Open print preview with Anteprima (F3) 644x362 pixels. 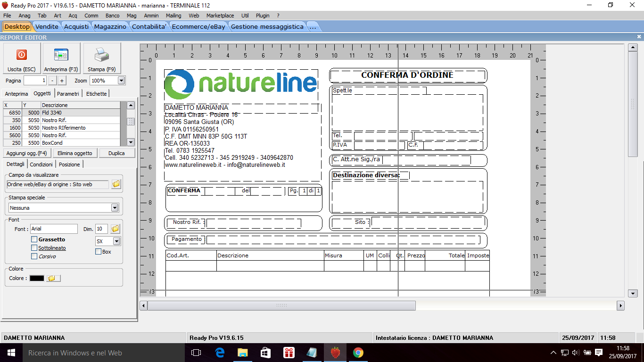(61, 58)
